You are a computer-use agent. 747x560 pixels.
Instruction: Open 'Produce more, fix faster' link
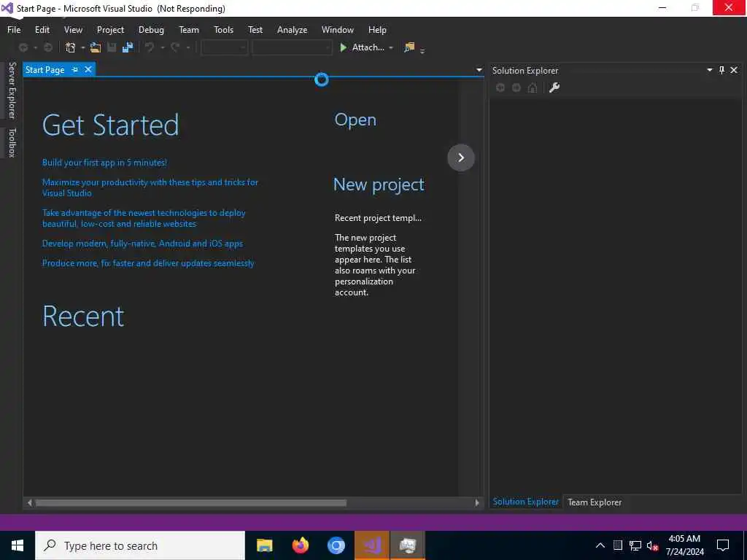point(148,262)
